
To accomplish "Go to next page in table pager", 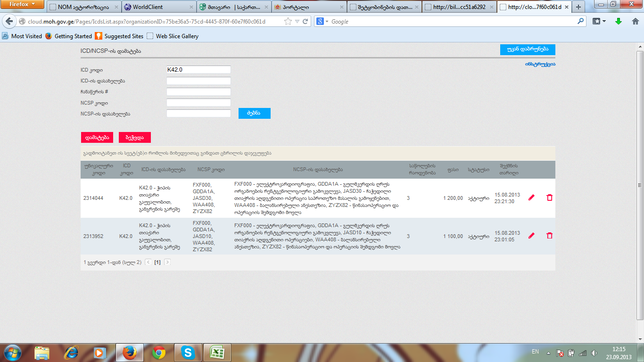I will (167, 262).
